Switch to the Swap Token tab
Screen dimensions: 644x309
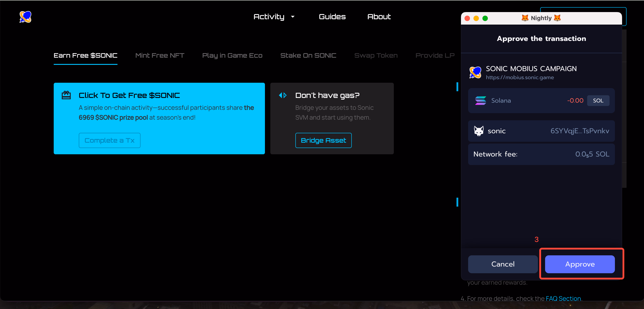click(376, 55)
